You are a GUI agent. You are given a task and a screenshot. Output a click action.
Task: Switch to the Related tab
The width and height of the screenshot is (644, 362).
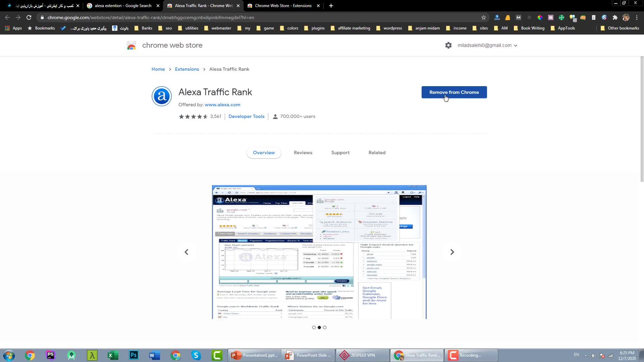(x=377, y=153)
